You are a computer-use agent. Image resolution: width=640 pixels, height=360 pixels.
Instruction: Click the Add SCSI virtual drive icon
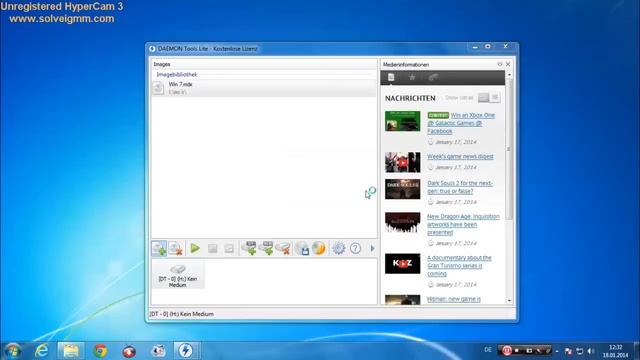[x=266, y=248]
